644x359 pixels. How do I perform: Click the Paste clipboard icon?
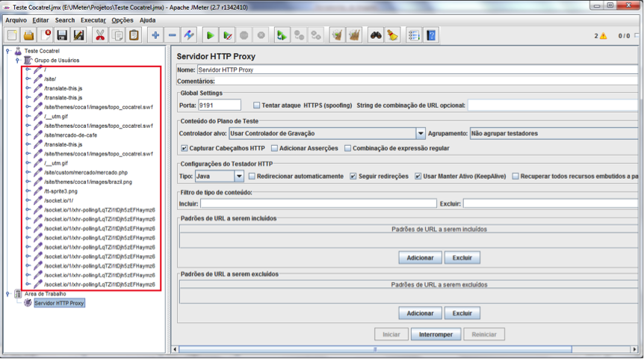tap(134, 35)
